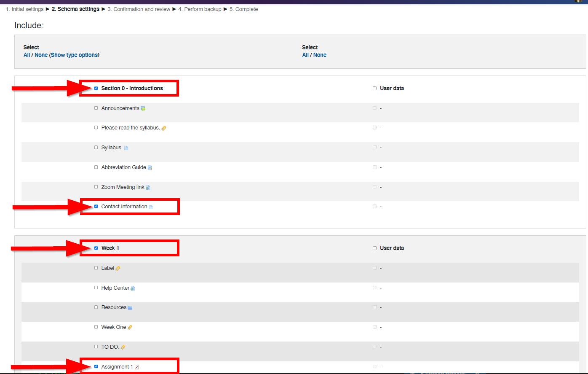Check the Zoom Meeting link checkbox
The height and width of the screenshot is (374, 588).
click(x=96, y=187)
